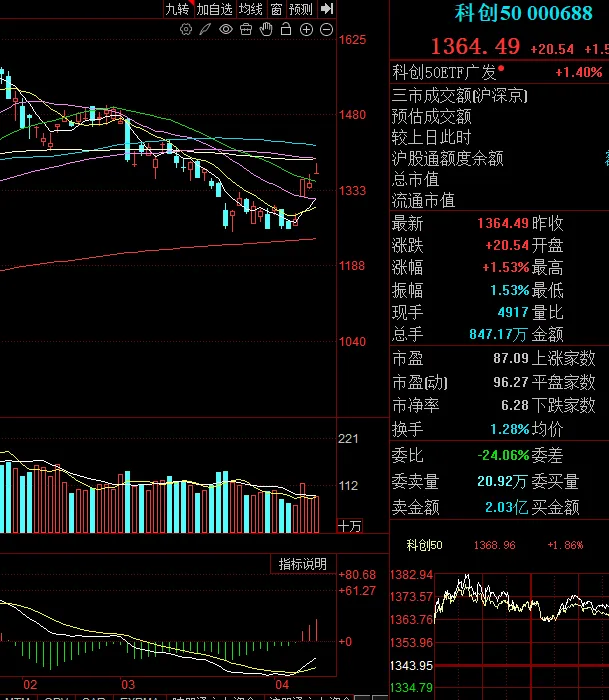This screenshot has width=609, height=700.
Task: Click 加自选 to add to watchlist
Action: pos(214,9)
